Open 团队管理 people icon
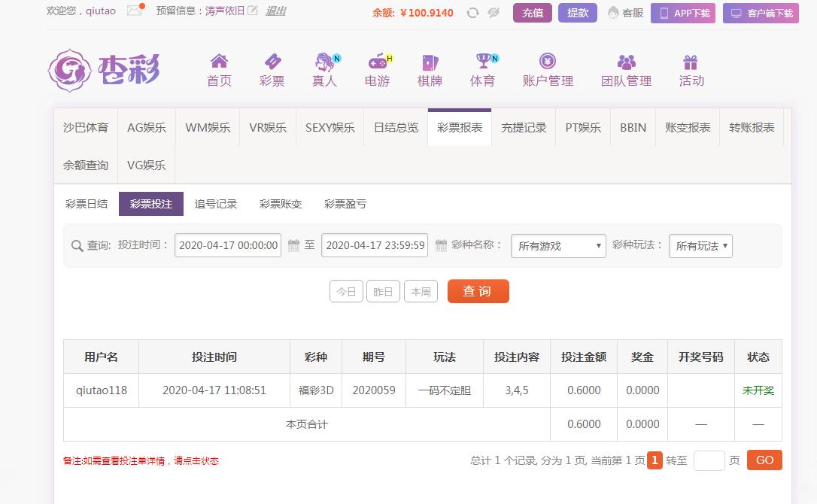 [x=627, y=62]
